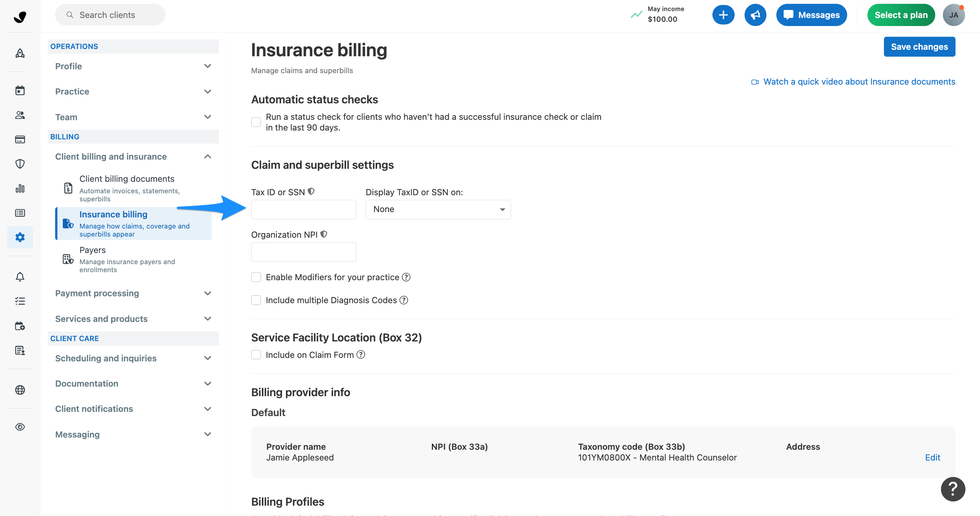
Task: Click provider name Jamie Appleseed
Action: pos(300,457)
